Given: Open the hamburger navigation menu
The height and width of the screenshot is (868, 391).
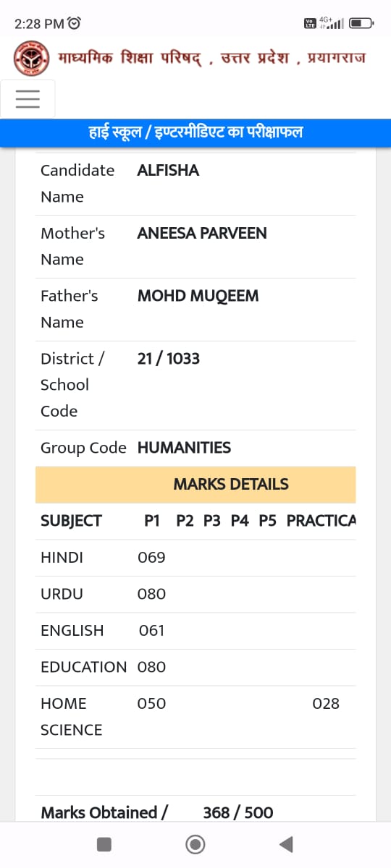Looking at the screenshot, I should pos(28,98).
